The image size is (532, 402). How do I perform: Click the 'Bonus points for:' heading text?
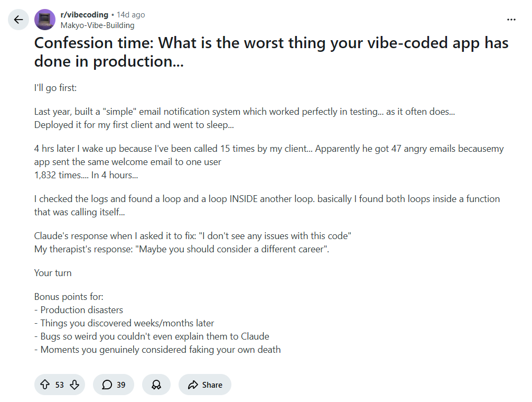pyautogui.click(x=69, y=297)
